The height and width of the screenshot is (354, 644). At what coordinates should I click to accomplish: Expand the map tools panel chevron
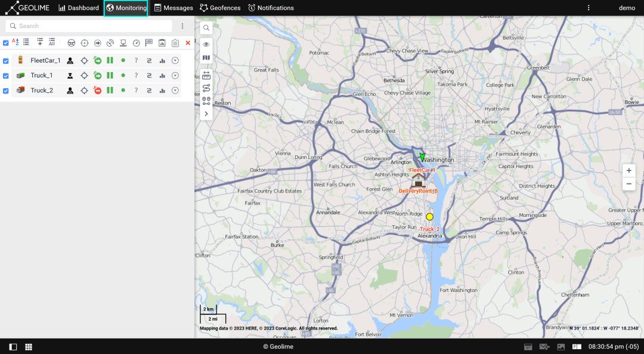[206, 114]
